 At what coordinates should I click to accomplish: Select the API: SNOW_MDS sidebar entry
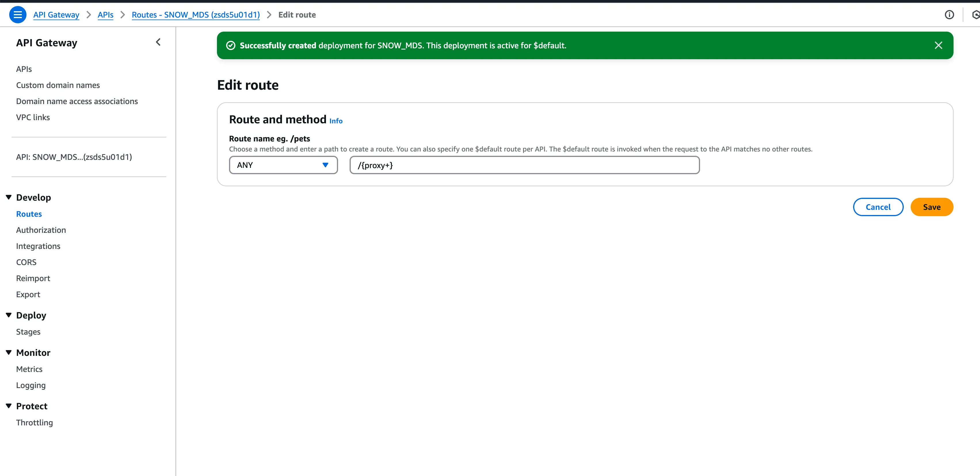pos(74,157)
